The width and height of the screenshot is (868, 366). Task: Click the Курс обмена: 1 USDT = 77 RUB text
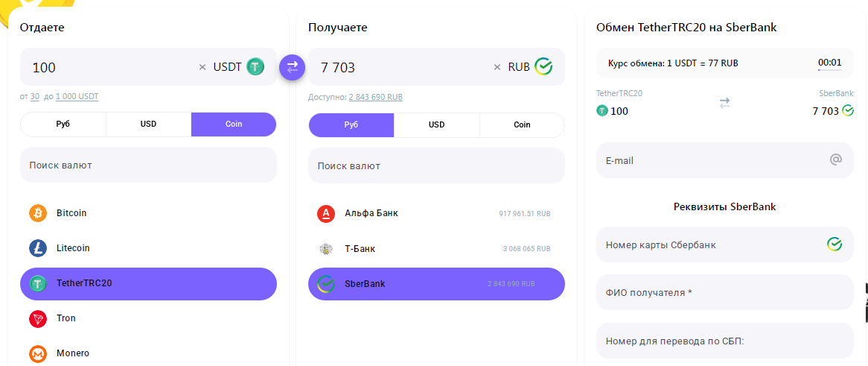(x=673, y=63)
